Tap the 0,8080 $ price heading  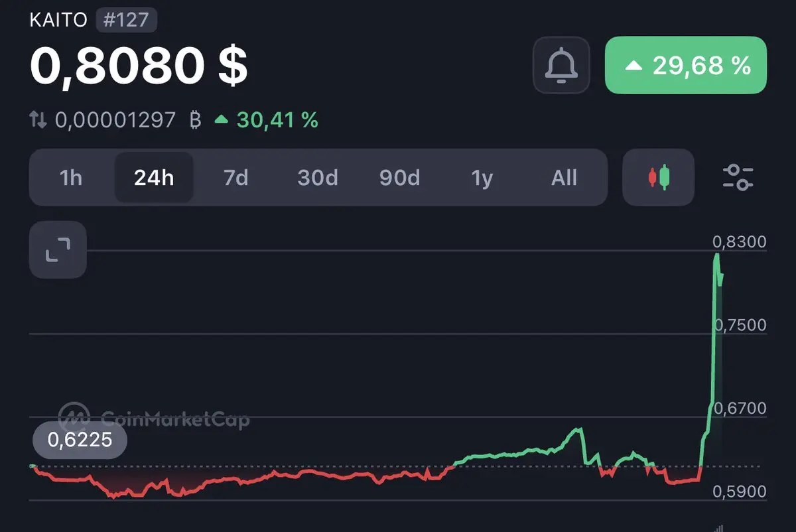pos(139,66)
